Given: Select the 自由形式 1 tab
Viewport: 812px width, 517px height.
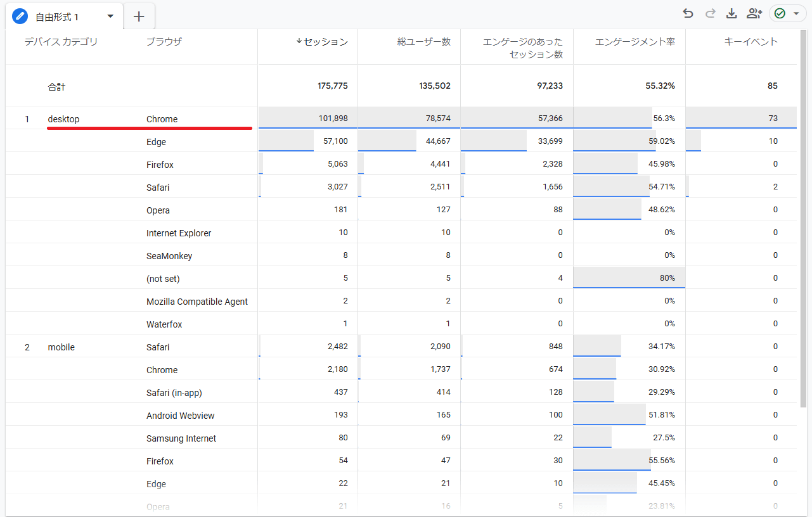Looking at the screenshot, I should pos(57,16).
